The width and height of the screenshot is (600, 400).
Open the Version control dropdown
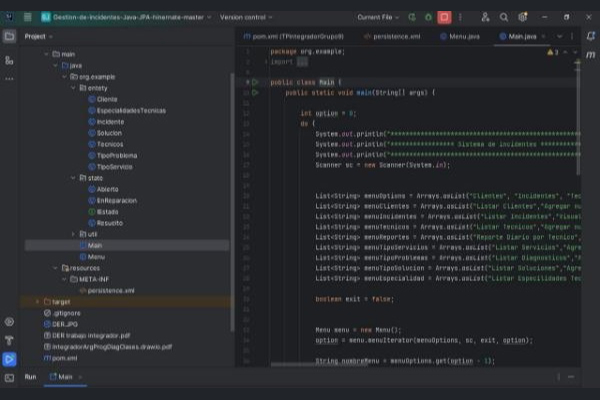(x=246, y=17)
